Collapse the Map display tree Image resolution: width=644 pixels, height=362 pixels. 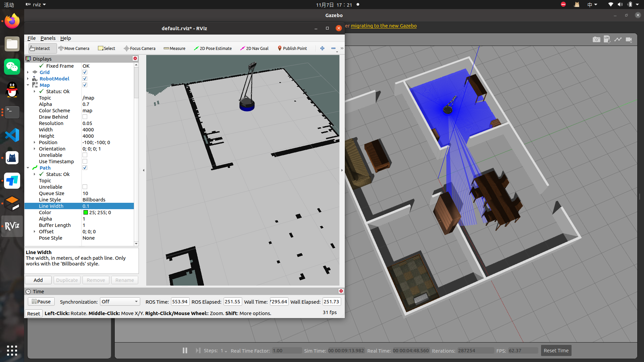tap(28, 85)
